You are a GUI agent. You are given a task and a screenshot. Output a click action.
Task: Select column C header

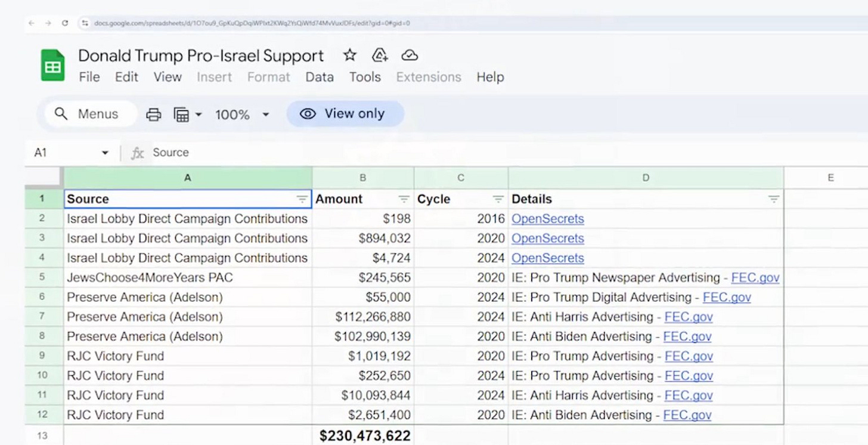tap(461, 178)
